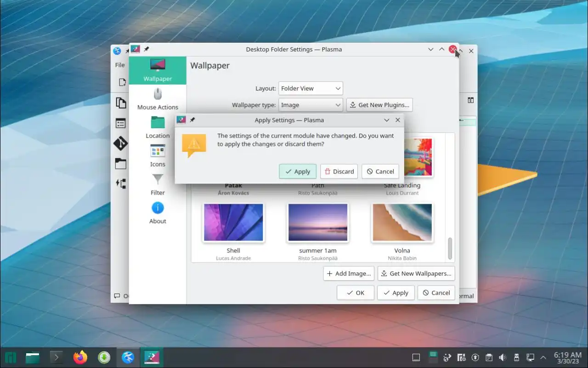The height and width of the screenshot is (368, 588).
Task: Open the green download installer taskbar icon
Action: [x=104, y=357]
